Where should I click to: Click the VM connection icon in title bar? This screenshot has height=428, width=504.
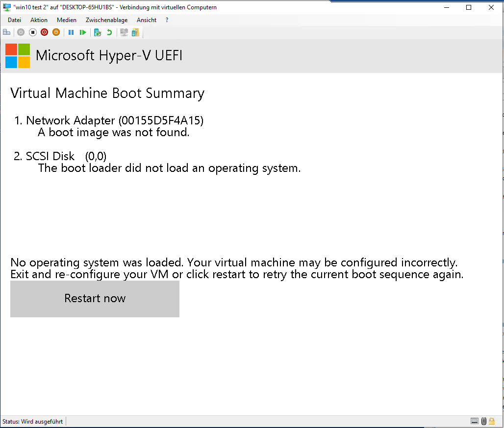(7, 7)
